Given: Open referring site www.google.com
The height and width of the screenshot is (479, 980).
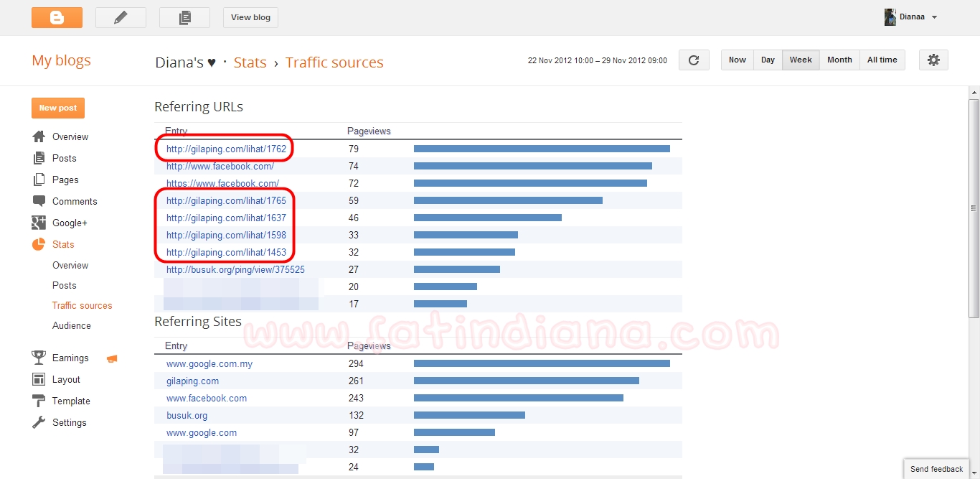Looking at the screenshot, I should (202, 432).
